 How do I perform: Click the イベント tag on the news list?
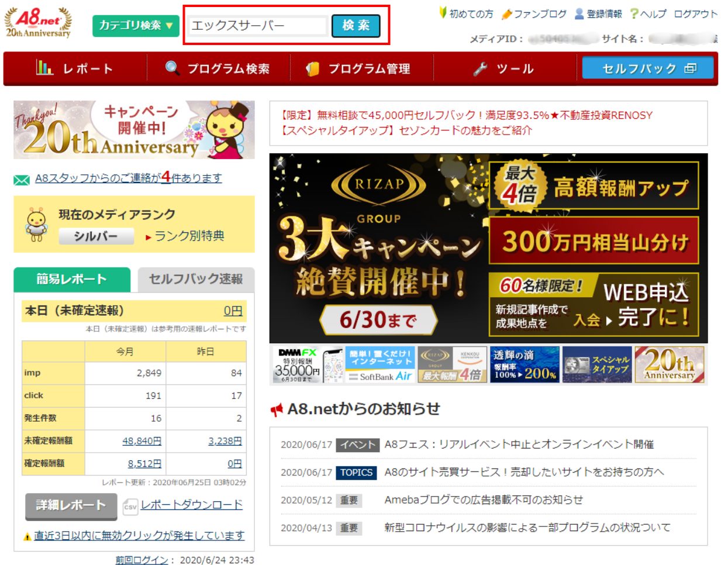click(x=358, y=445)
